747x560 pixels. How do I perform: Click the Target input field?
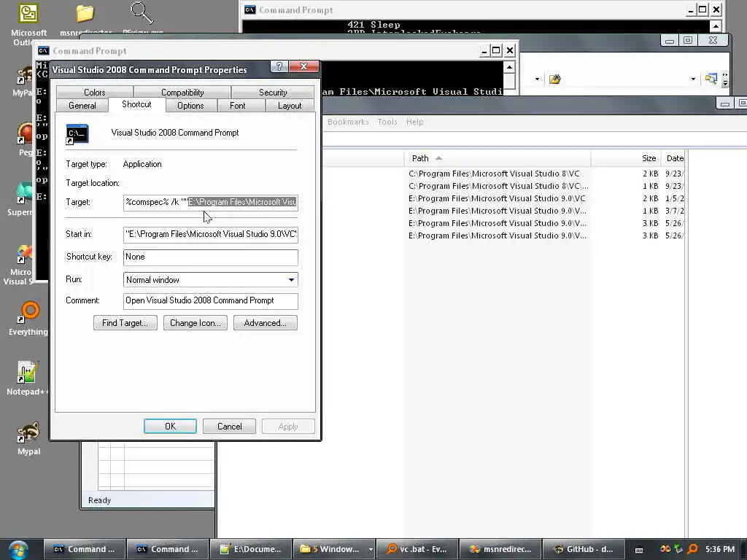click(x=211, y=203)
